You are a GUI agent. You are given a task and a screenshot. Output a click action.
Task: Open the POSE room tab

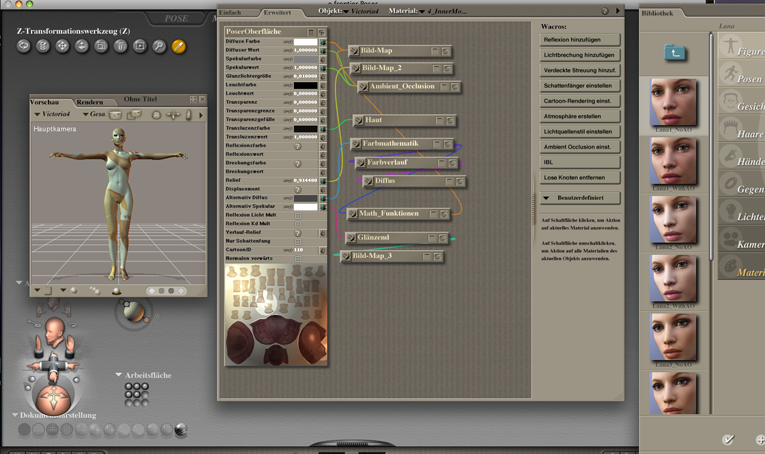click(176, 19)
